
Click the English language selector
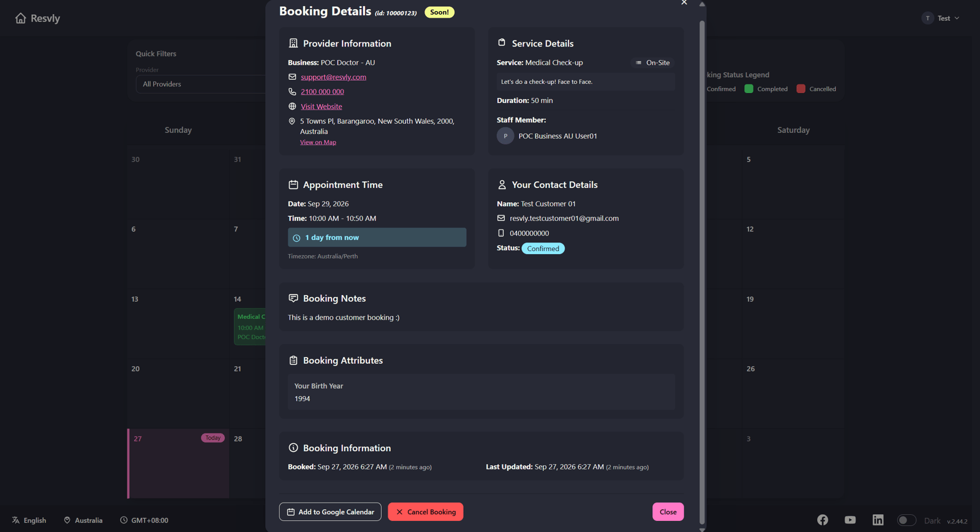[x=29, y=520]
